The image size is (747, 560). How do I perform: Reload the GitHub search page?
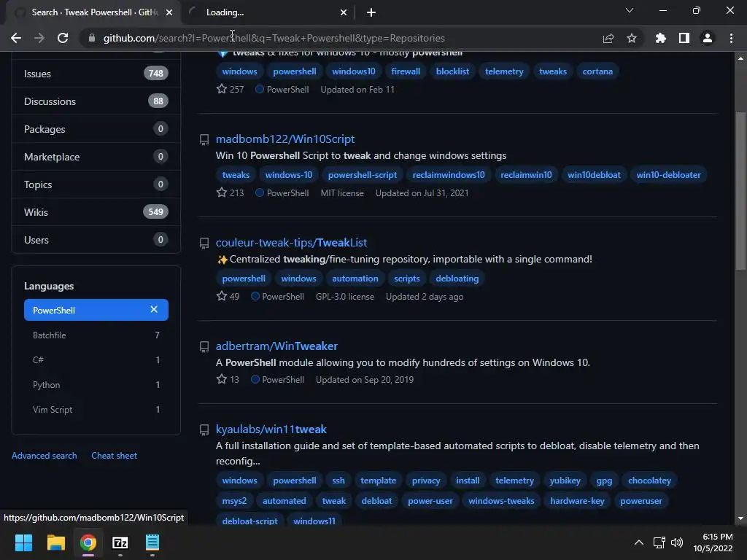coord(63,38)
